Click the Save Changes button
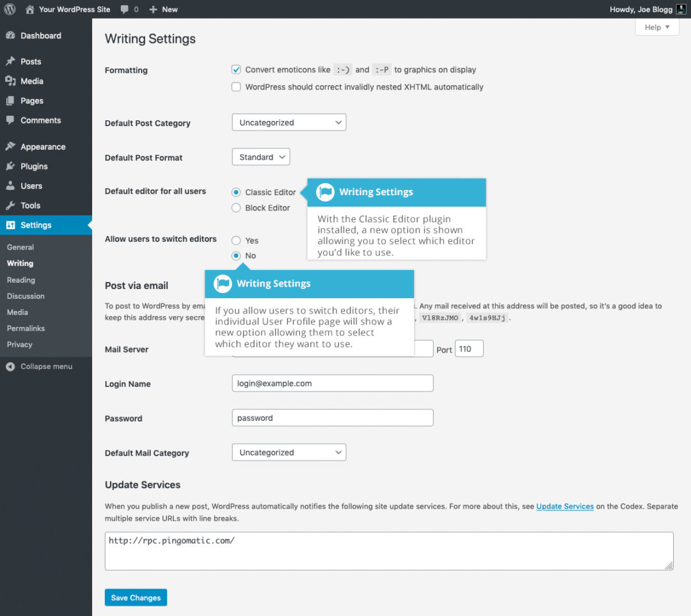Screen dimensions: 691x616 pyautogui.click(x=136, y=597)
